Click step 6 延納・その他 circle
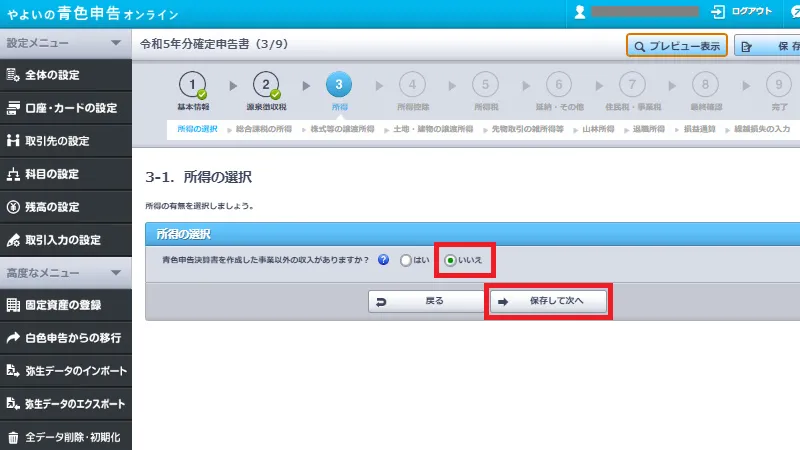Screen dimensions: 800x450 click(x=559, y=85)
